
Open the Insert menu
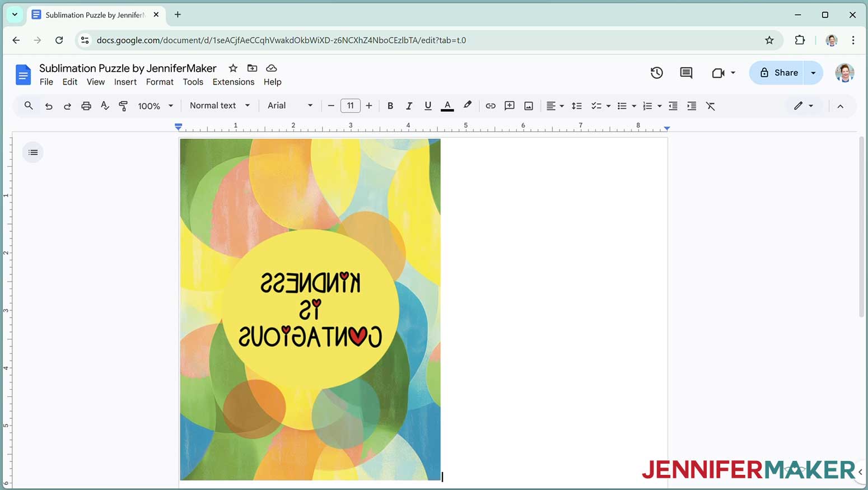(x=125, y=82)
